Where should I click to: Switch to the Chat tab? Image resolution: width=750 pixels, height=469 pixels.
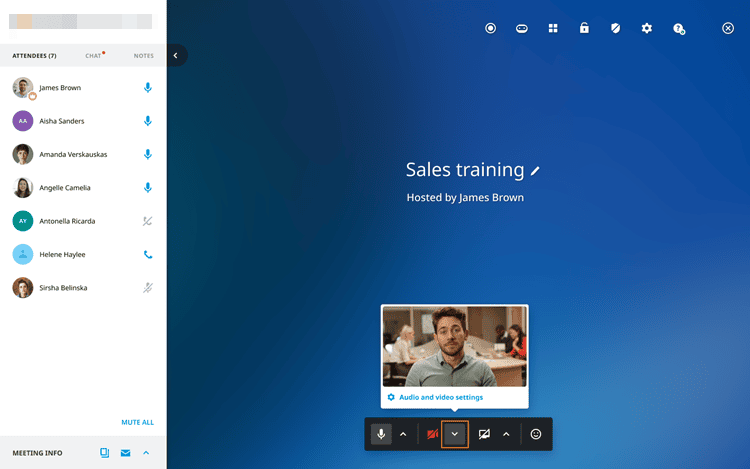pos(93,56)
